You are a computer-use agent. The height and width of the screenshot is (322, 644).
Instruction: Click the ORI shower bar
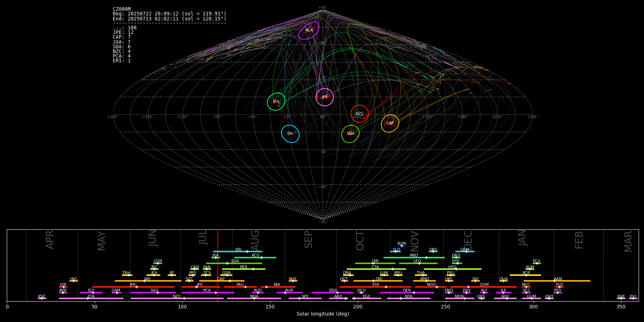tap(378, 281)
